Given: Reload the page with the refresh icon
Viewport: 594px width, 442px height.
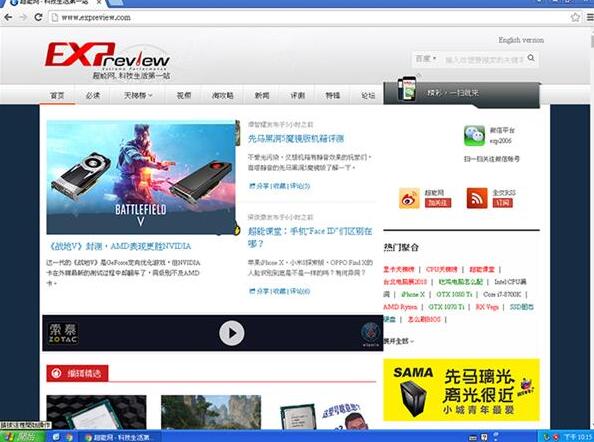Looking at the screenshot, I should (x=38, y=17).
